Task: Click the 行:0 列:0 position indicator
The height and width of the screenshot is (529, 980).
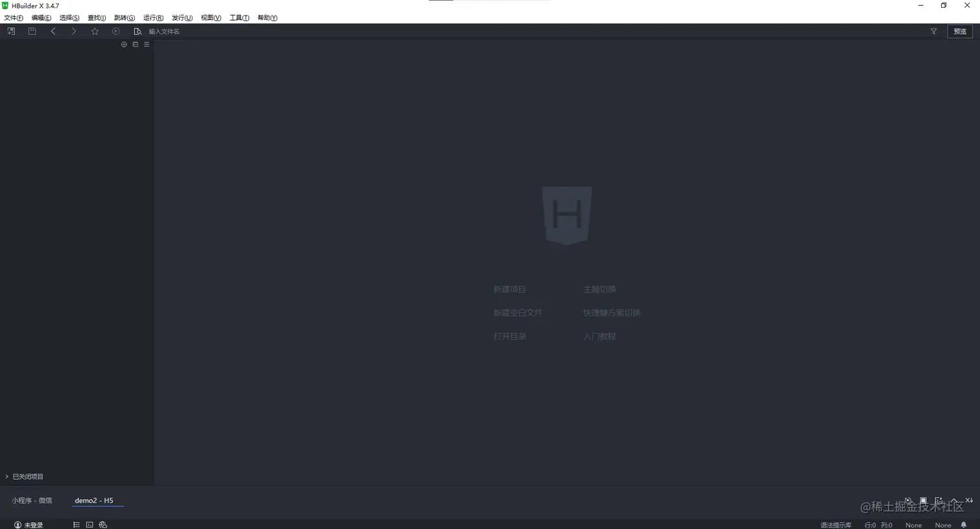Action: (878, 525)
